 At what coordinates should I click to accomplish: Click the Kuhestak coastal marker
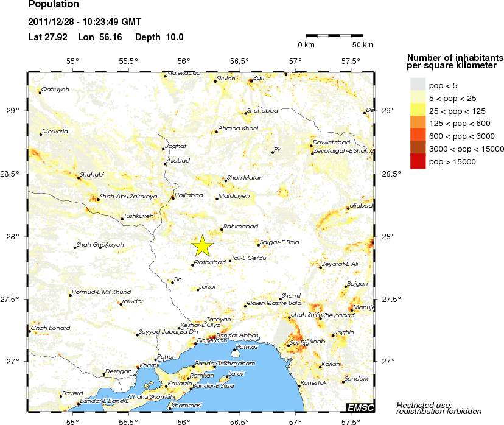coord(299,385)
